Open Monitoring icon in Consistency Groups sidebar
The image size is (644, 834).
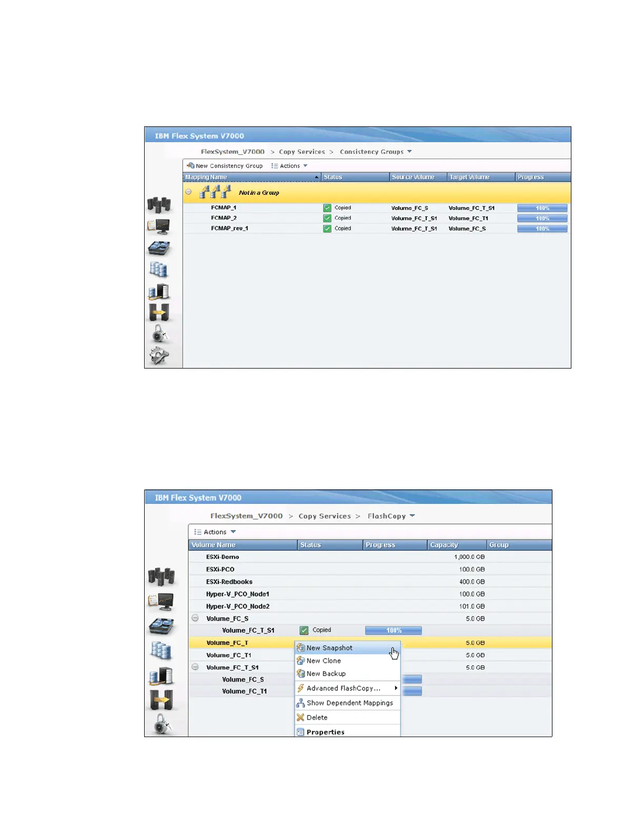point(159,226)
